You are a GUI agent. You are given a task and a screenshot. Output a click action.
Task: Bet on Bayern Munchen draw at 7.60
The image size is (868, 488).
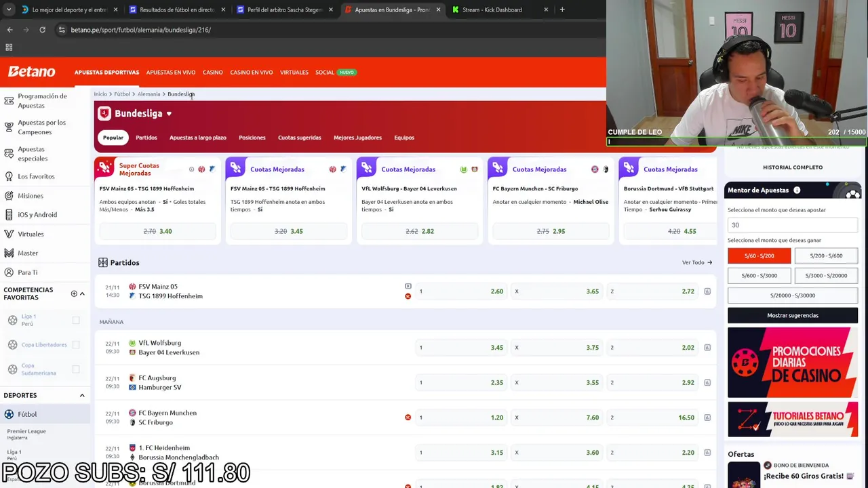(557, 418)
